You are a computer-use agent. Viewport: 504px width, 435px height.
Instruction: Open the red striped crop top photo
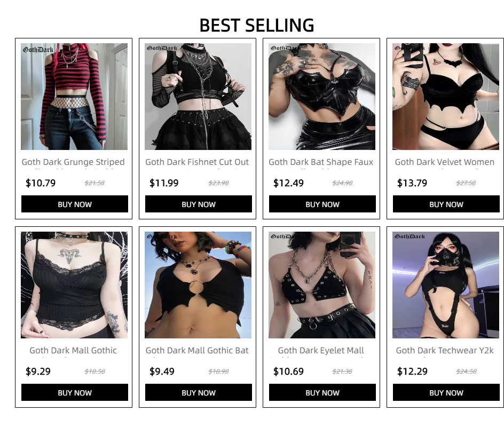pos(74,97)
